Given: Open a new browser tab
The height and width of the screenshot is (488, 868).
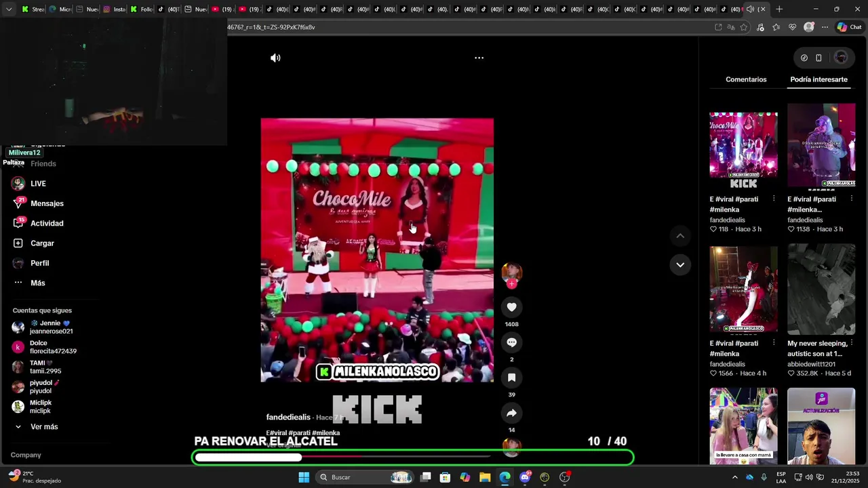Looking at the screenshot, I should point(779,9).
